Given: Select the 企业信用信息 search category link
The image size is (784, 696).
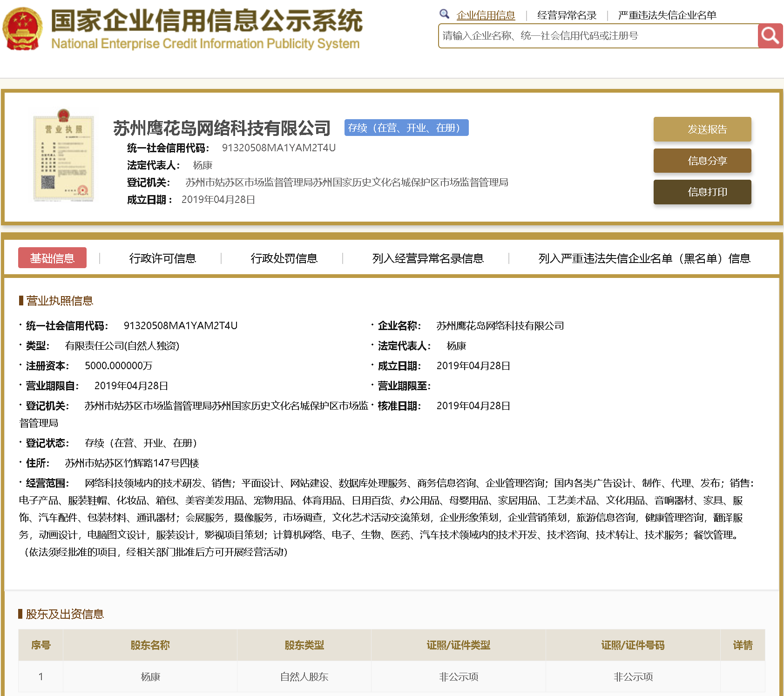Looking at the screenshot, I should pyautogui.click(x=486, y=15).
